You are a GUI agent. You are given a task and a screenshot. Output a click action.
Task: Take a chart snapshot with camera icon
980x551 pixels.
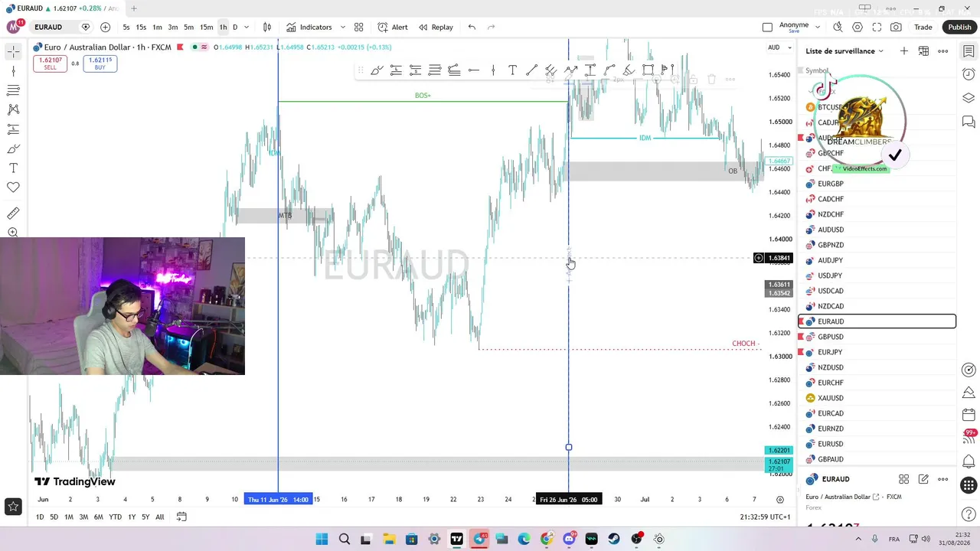[x=896, y=28]
